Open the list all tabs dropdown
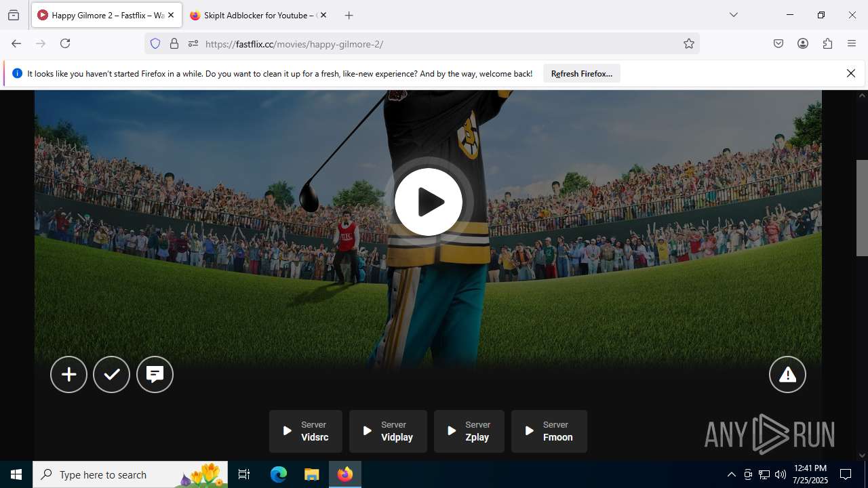Viewport: 868px width, 488px height. click(733, 15)
